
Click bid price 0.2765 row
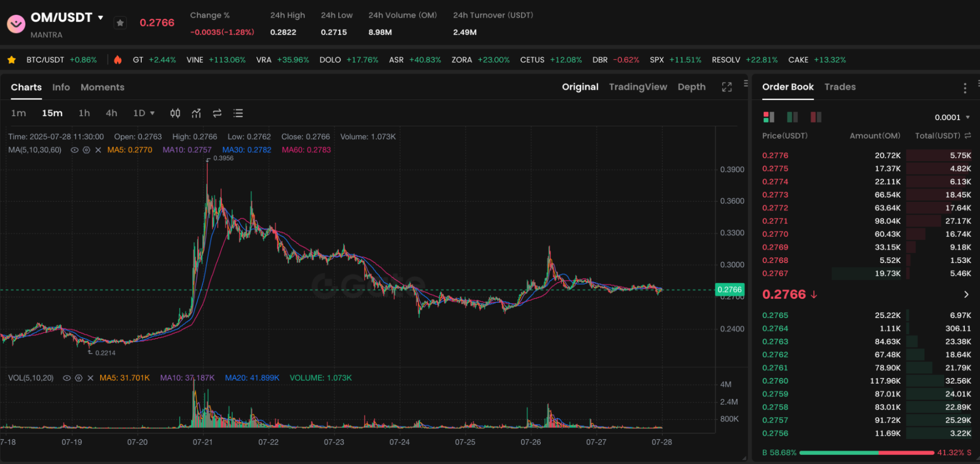[867, 316]
